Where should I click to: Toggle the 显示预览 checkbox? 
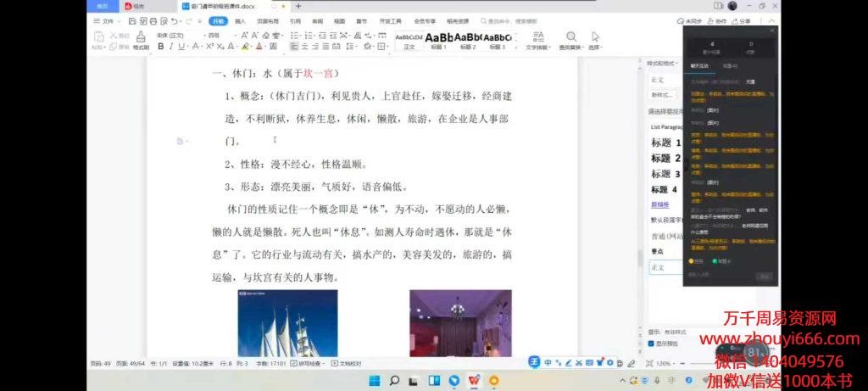click(x=651, y=344)
